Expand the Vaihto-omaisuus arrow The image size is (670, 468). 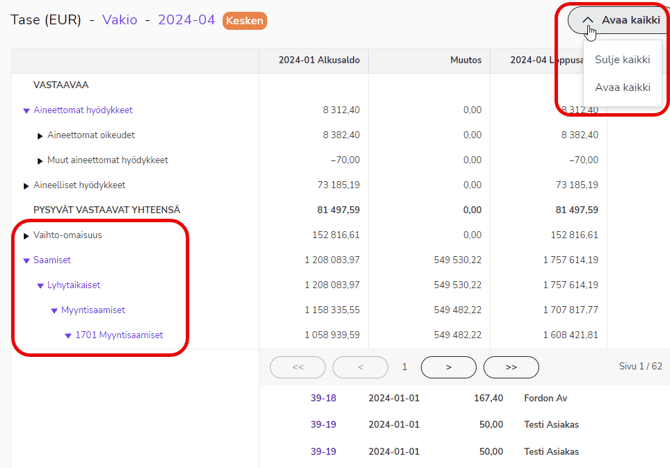[x=27, y=236]
